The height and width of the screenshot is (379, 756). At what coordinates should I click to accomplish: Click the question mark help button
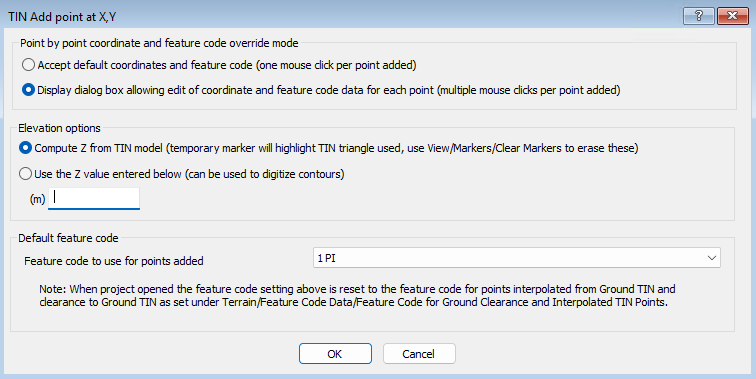(698, 16)
